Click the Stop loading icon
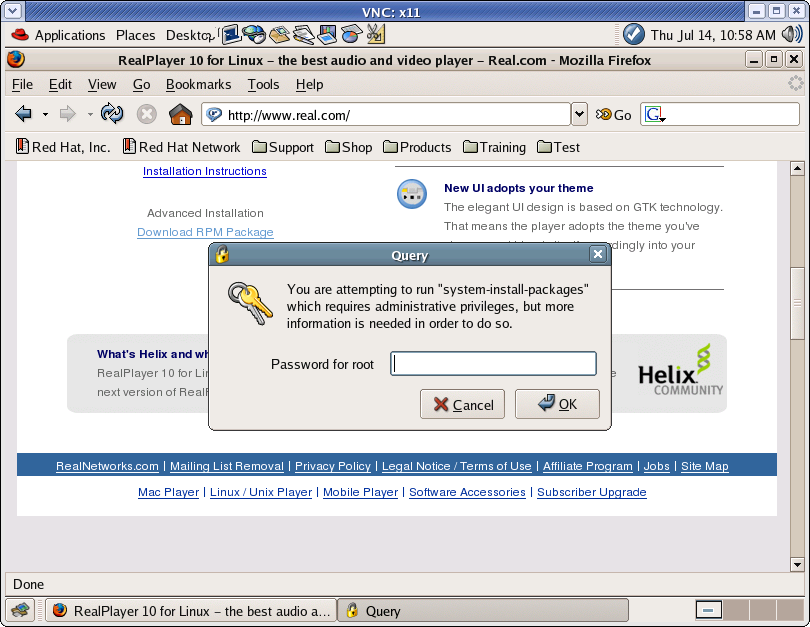The height and width of the screenshot is (627, 810). [x=147, y=114]
